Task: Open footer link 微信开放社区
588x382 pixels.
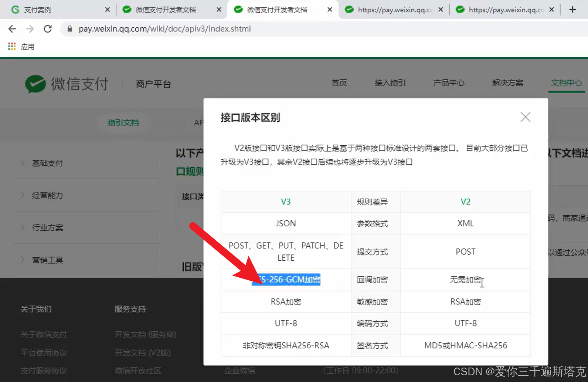Action: pyautogui.click(x=138, y=371)
